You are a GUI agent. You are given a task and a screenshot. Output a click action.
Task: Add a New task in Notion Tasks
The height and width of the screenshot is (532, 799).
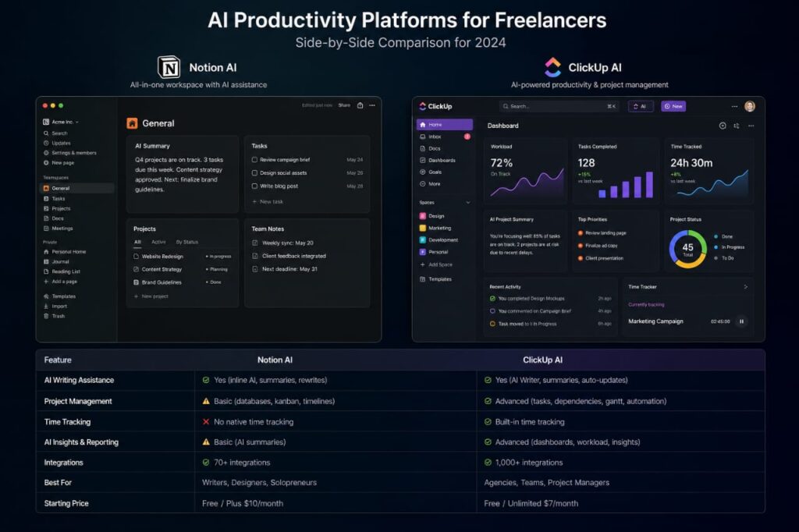[268, 202]
